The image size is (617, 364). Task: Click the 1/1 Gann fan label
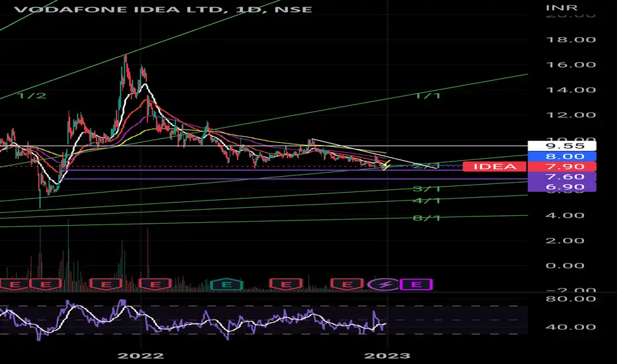click(428, 95)
